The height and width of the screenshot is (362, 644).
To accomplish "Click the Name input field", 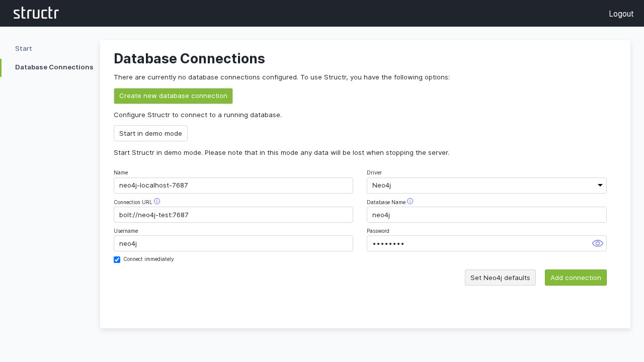I will point(233,185).
